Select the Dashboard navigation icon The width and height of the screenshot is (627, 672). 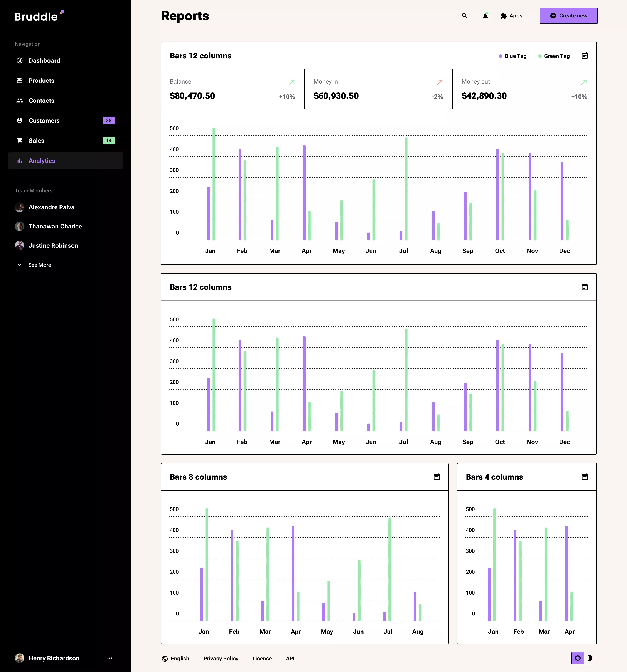click(20, 60)
